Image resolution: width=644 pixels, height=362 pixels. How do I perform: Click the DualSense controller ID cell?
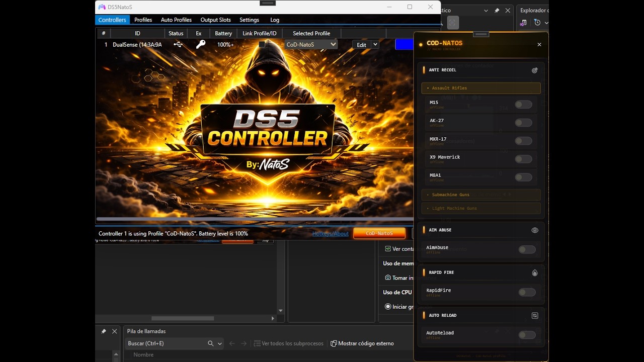(137, 44)
